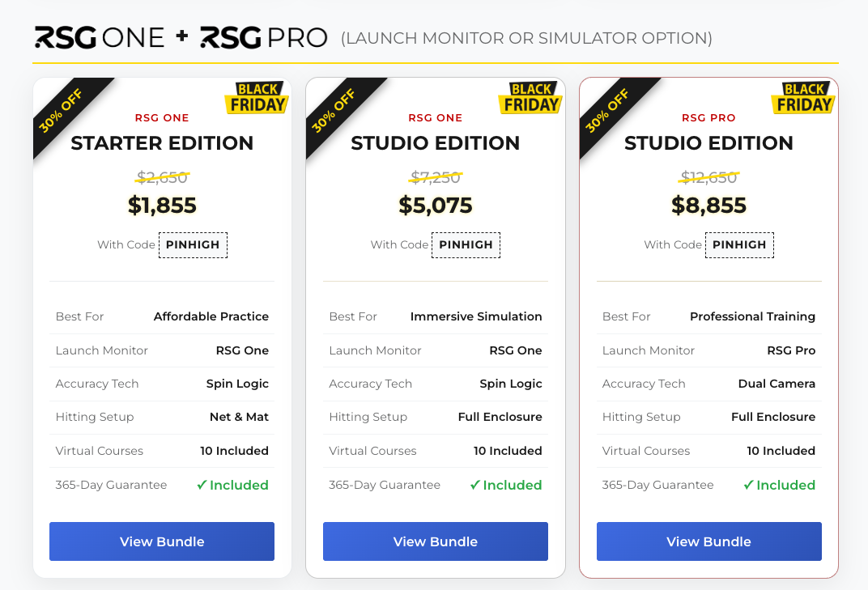Click 30% OFF ribbon on Starter Edition card
The width and height of the screenshot is (868, 590).
[62, 109]
